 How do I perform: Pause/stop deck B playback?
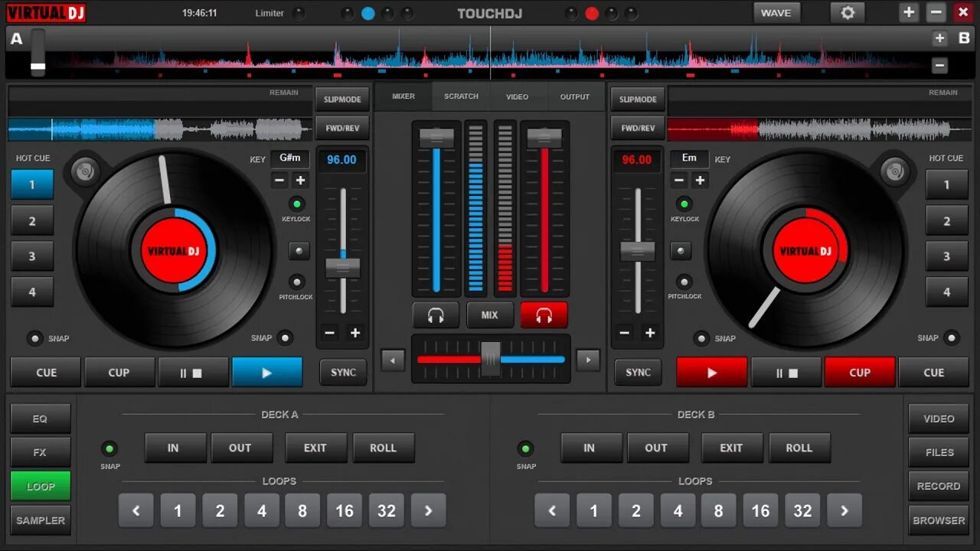[x=786, y=373]
